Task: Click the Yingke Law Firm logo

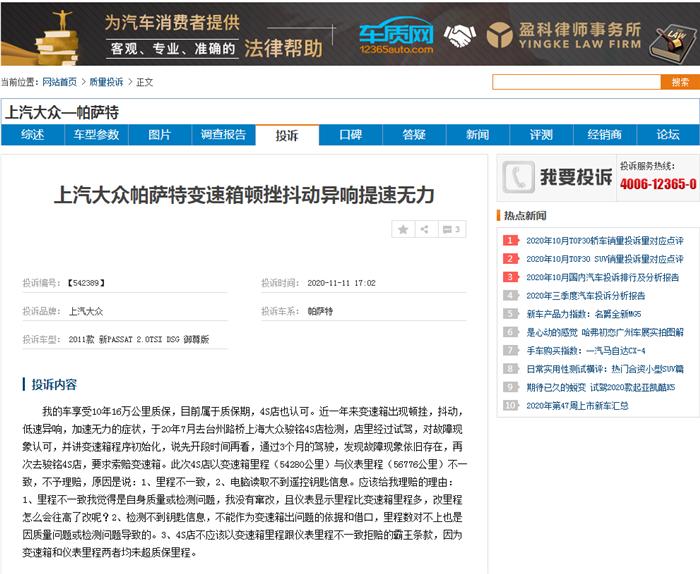Action: pyautogui.click(x=564, y=35)
